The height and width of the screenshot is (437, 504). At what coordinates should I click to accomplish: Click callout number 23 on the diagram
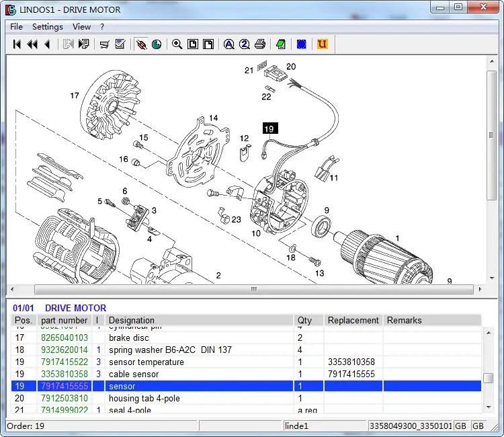tap(237, 219)
